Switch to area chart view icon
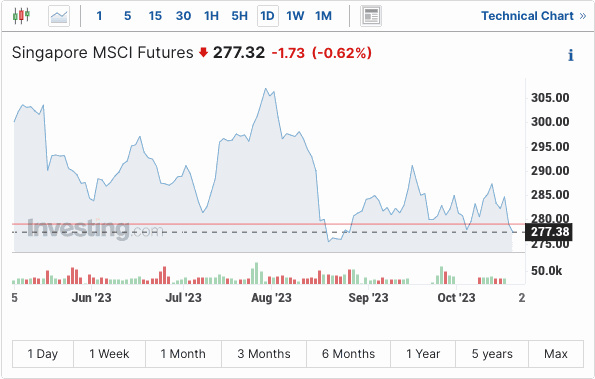The width and height of the screenshot is (595, 379). [x=59, y=16]
